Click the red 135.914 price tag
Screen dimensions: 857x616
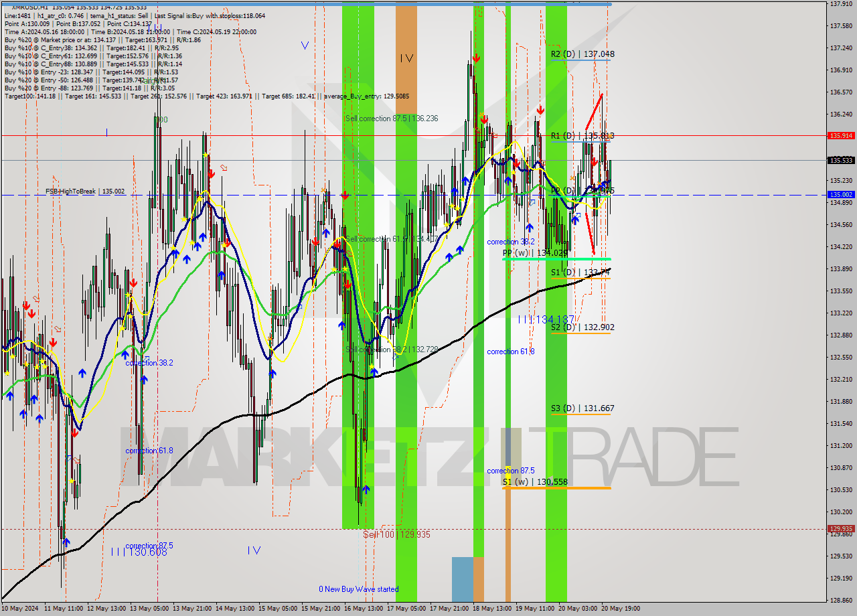[841, 135]
